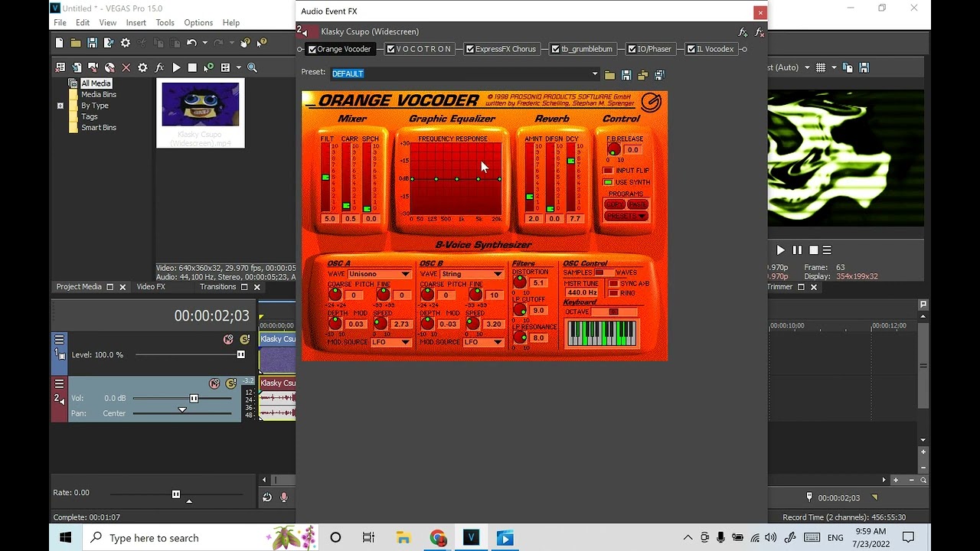The height and width of the screenshot is (551, 980).
Task: Play the video preview
Action: pos(780,250)
